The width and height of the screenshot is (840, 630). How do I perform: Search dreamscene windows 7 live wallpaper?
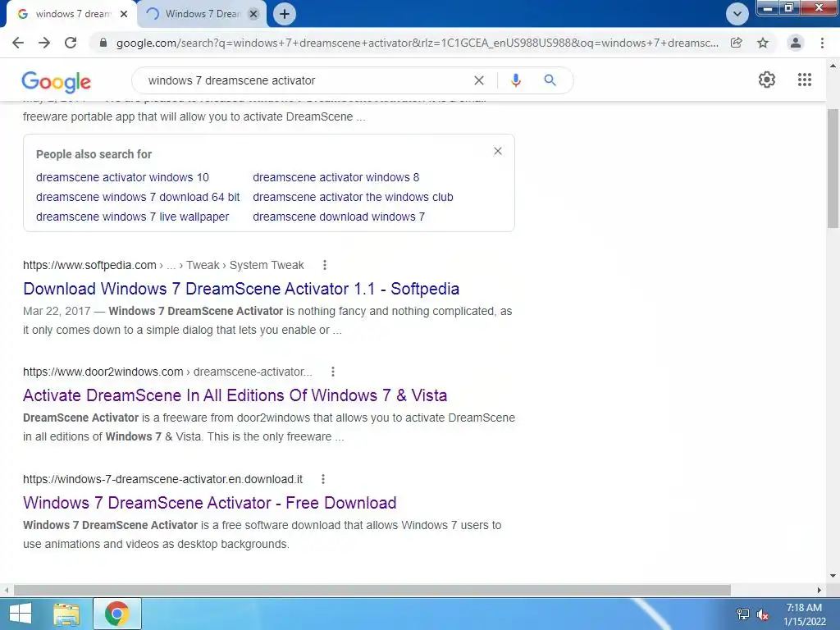click(x=132, y=217)
